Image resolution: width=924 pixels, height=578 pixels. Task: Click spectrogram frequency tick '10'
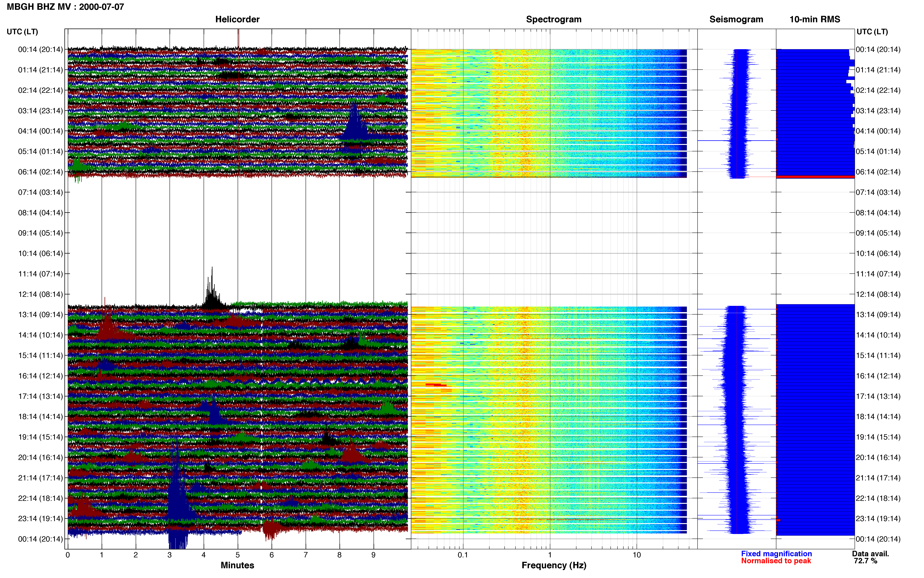tap(637, 555)
